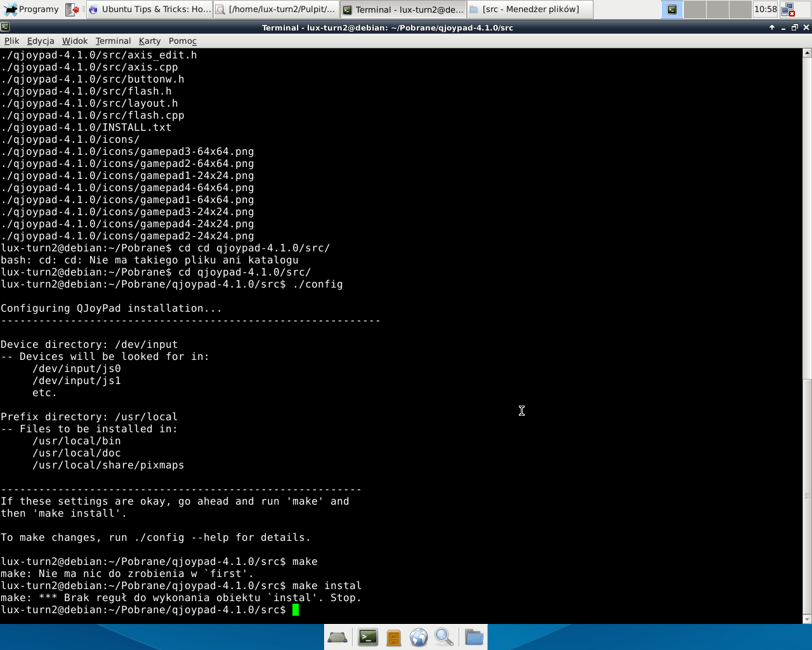Click the magnifying glass application finder icon
Viewport: 812px width, 650px height.
444,637
